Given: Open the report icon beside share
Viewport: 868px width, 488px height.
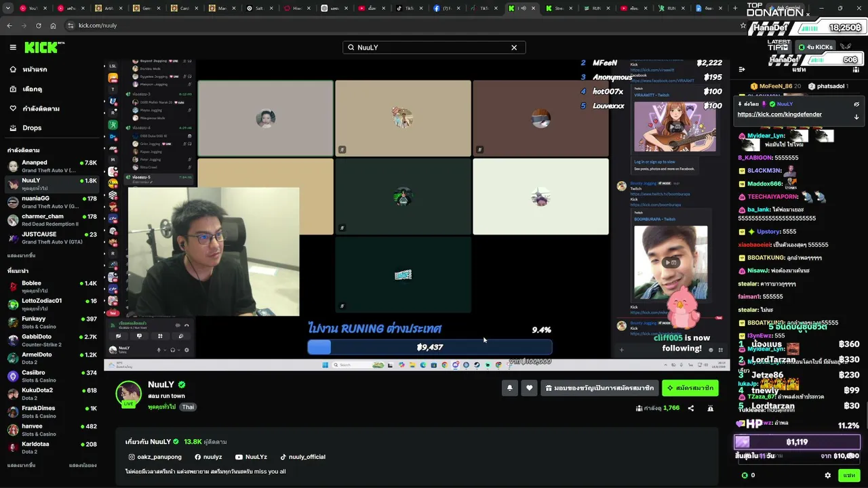Looking at the screenshot, I should click(x=710, y=408).
